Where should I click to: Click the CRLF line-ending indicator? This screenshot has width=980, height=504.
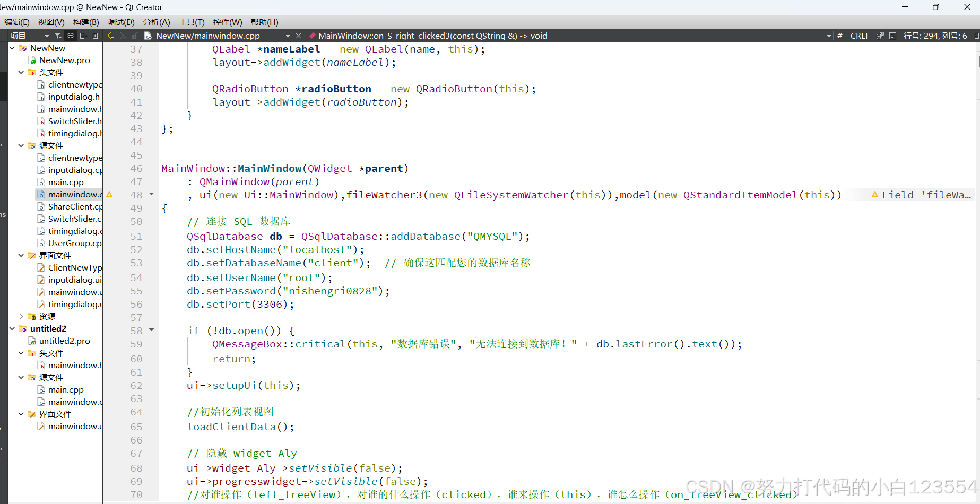860,36
